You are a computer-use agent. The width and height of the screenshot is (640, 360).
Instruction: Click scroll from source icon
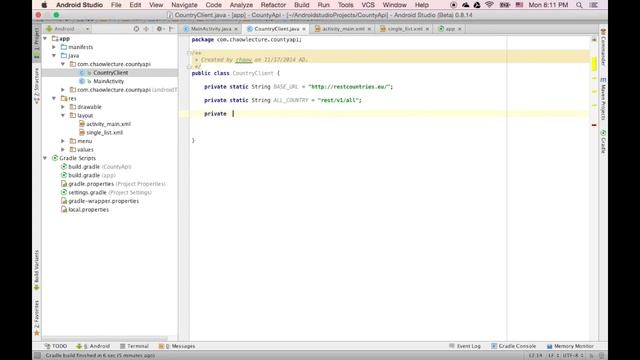click(136, 29)
